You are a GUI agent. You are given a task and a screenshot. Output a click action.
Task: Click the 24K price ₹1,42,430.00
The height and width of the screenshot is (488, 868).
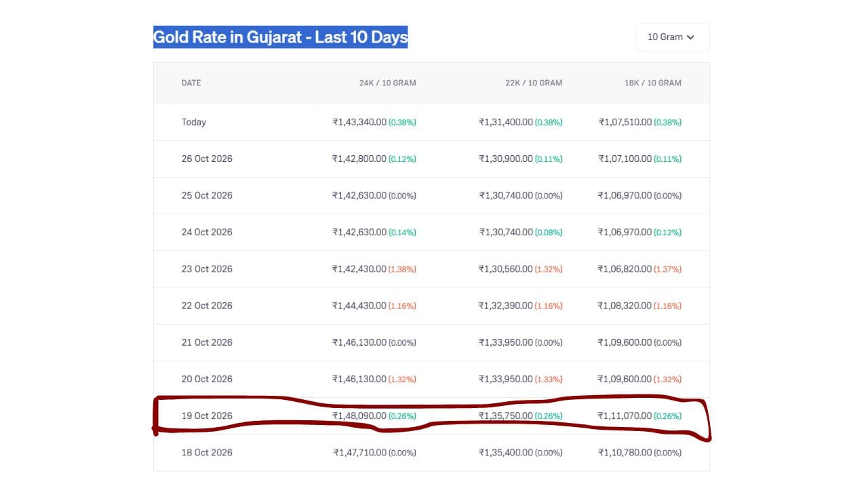pyautogui.click(x=359, y=268)
